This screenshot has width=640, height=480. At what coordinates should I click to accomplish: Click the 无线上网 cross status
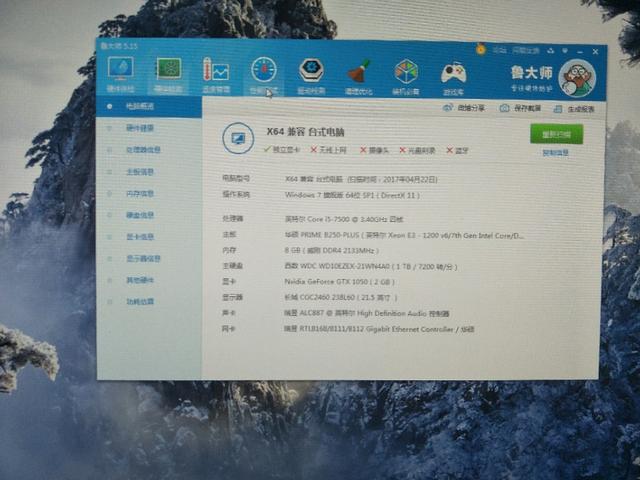(x=328, y=150)
